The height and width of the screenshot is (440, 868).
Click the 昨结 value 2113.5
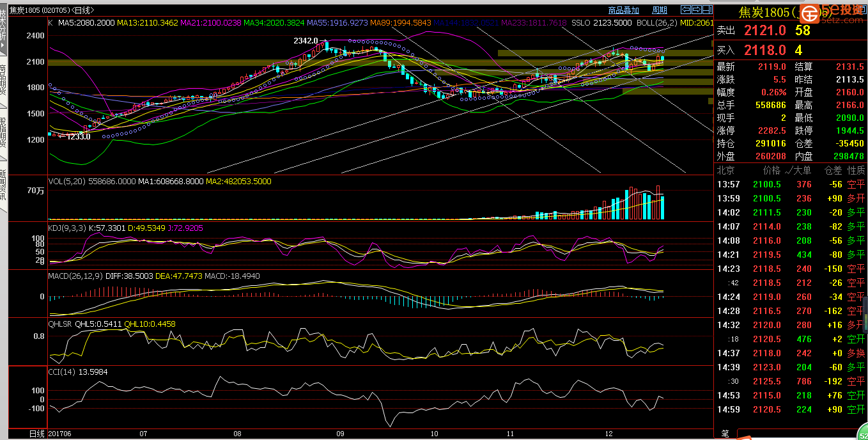coord(851,79)
